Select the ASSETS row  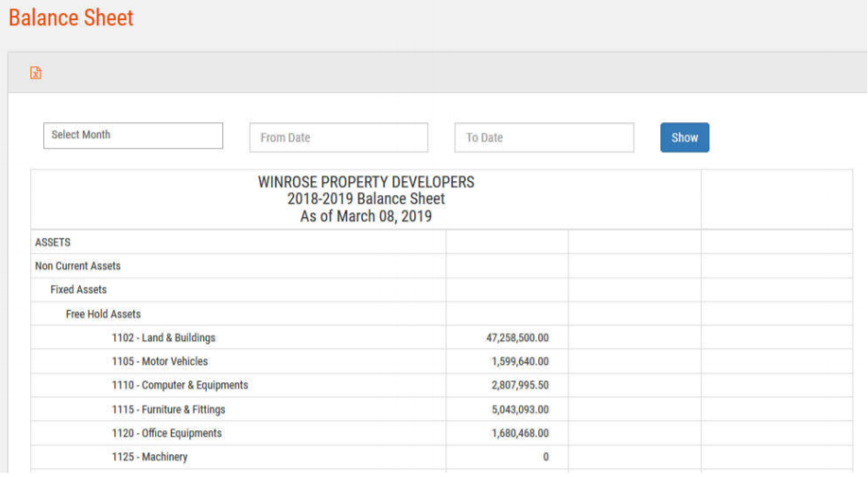pos(52,243)
